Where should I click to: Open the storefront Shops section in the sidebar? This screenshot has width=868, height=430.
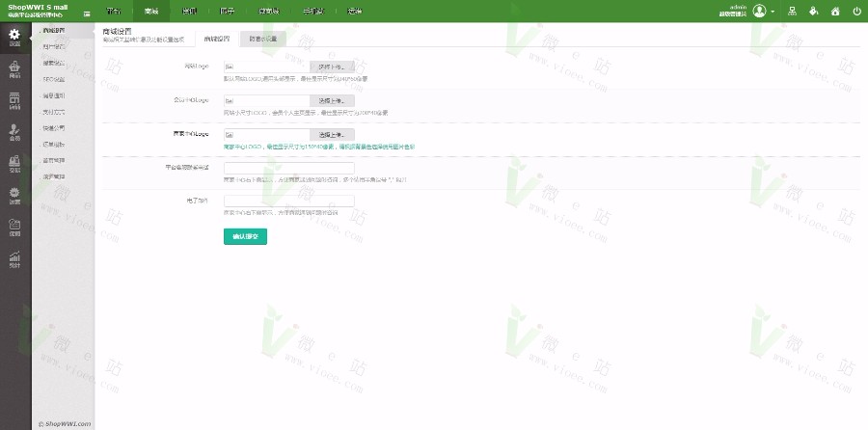[x=14, y=100]
